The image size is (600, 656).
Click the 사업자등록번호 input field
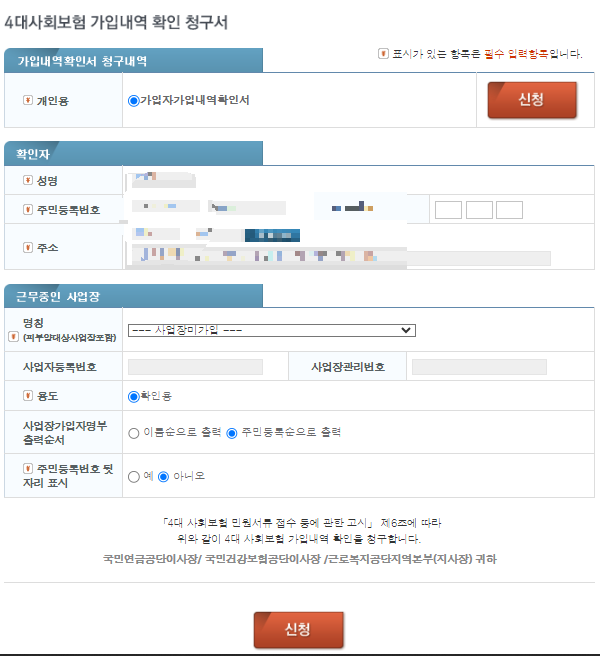click(x=195, y=367)
